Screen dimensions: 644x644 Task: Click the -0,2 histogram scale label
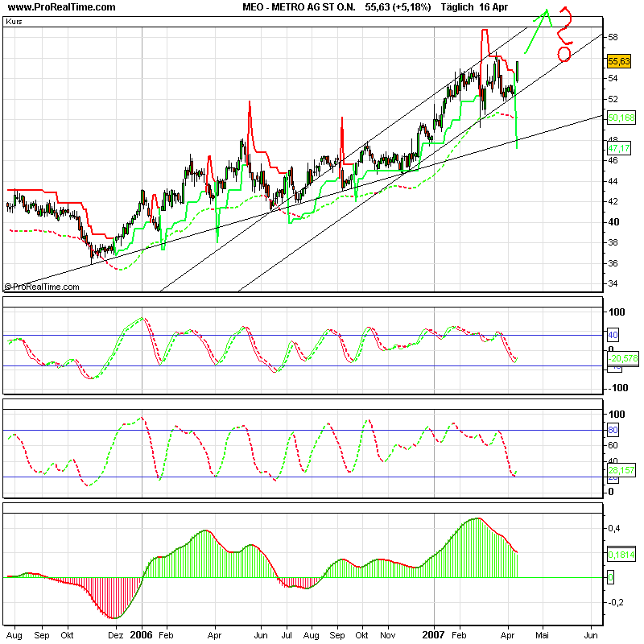(616, 602)
